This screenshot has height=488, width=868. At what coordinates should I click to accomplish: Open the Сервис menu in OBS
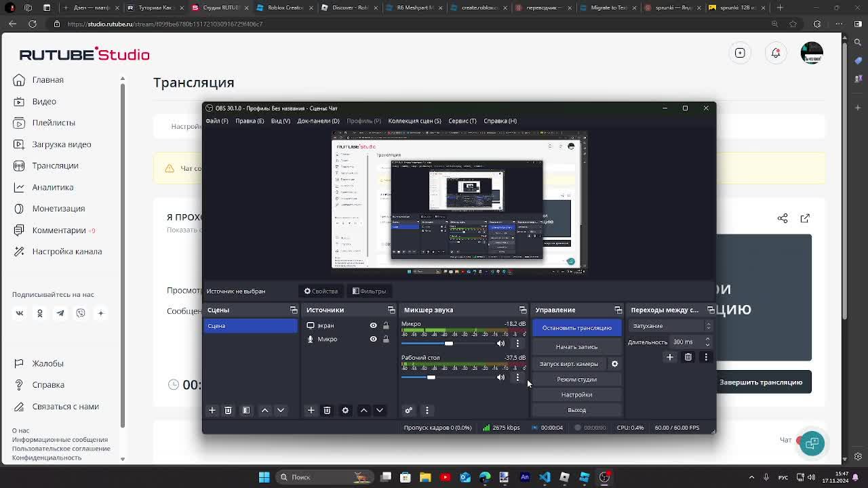(462, 121)
